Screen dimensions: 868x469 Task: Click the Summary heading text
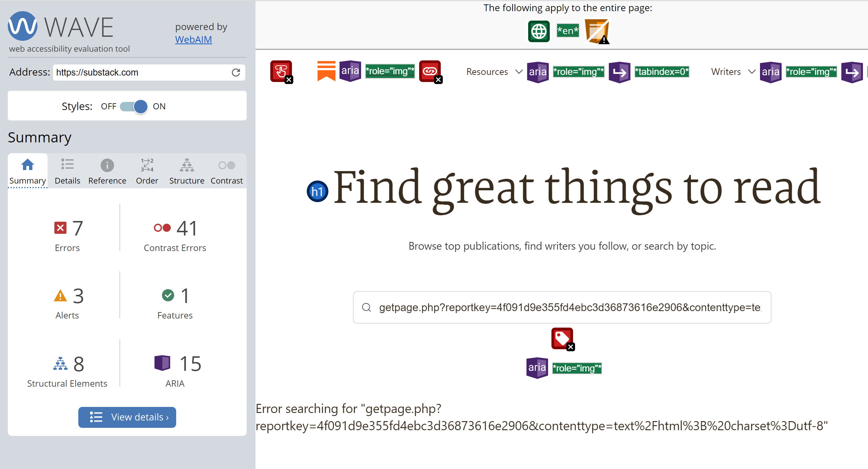tap(39, 137)
